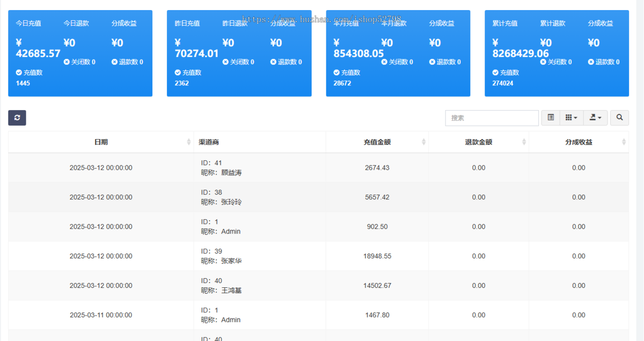
Task: Click the 18948.55 recharge amount cell
Action: [377, 256]
